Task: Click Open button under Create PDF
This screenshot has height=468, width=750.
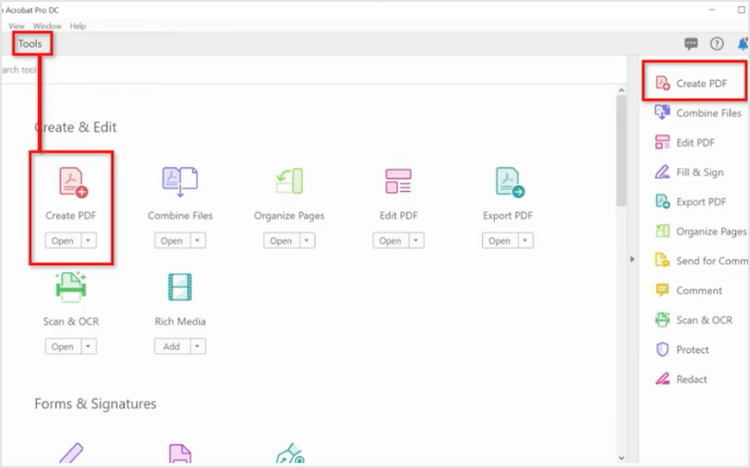Action: coord(63,240)
